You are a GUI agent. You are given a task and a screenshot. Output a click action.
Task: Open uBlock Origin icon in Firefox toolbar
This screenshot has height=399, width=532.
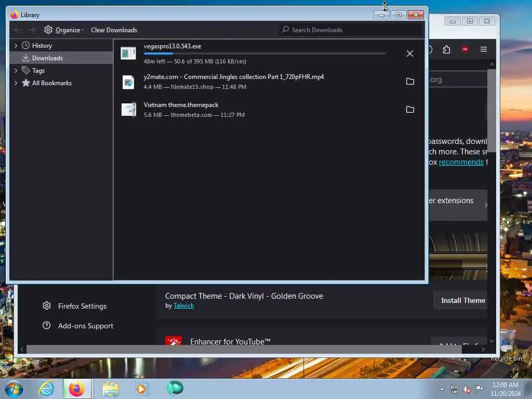465,49
